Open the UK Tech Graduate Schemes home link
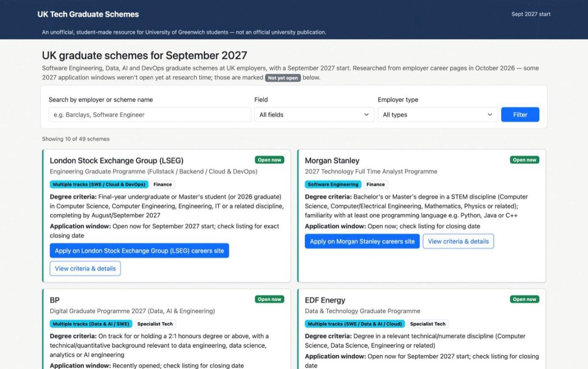The image size is (588, 369). pyautogui.click(x=88, y=14)
